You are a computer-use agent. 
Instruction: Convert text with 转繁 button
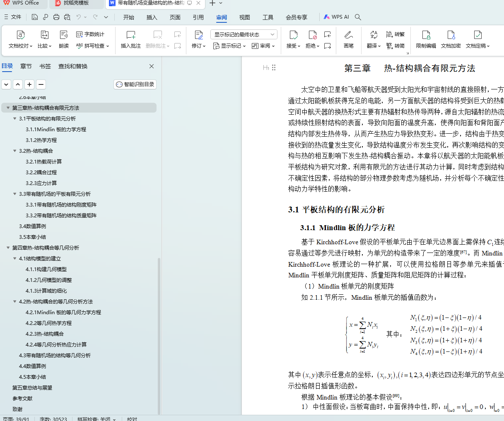(395, 34)
